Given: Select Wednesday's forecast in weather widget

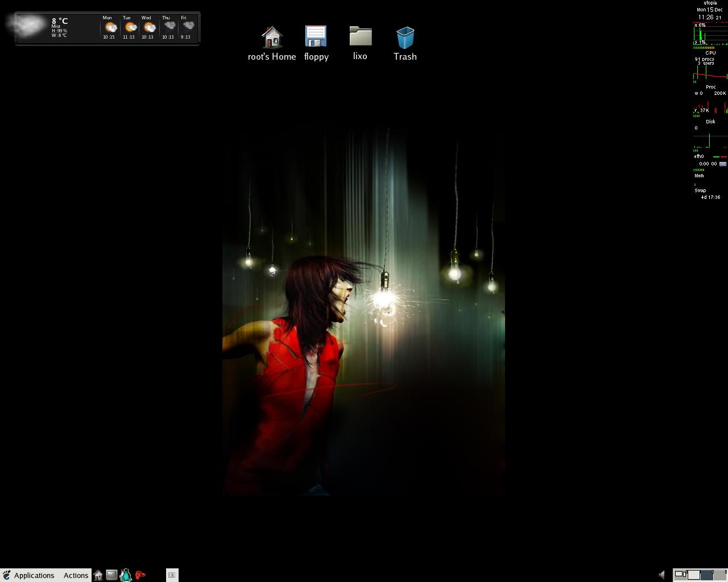Looking at the screenshot, I should [x=148, y=27].
